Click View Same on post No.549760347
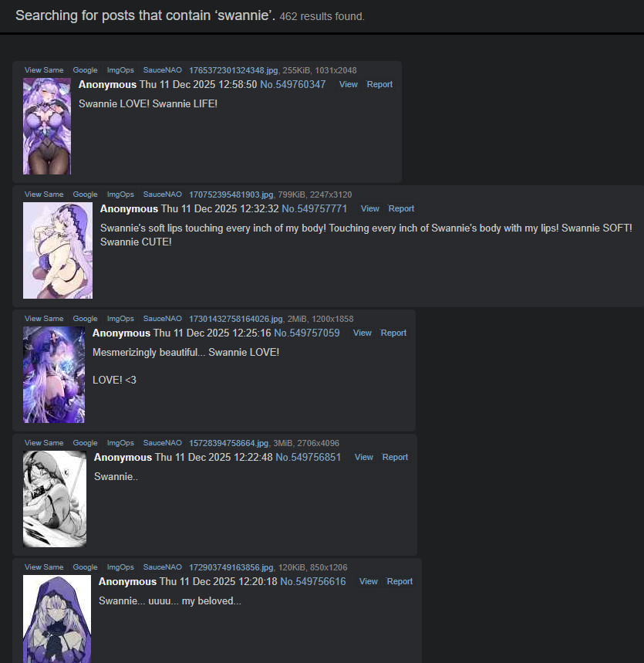Screen dimensions: 644x663 (44, 70)
